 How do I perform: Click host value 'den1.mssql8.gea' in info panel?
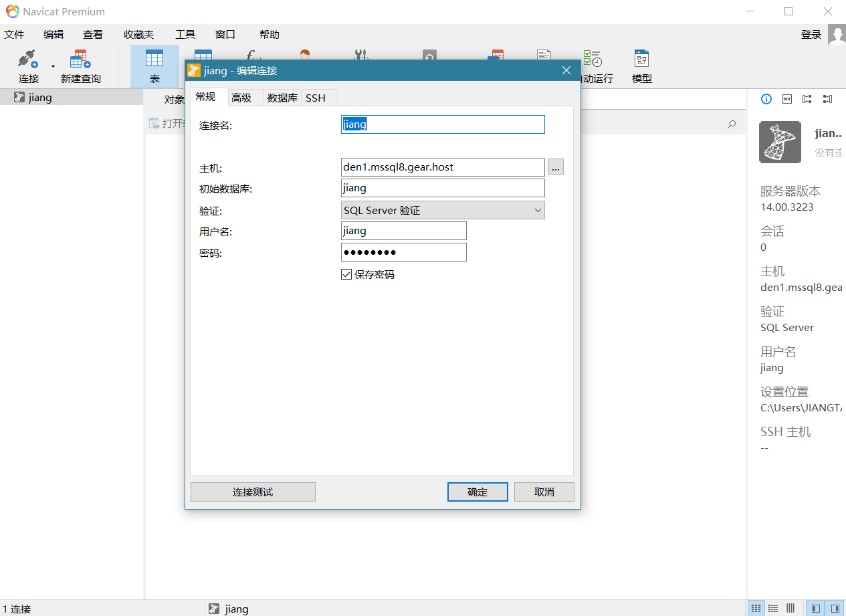[801, 287]
